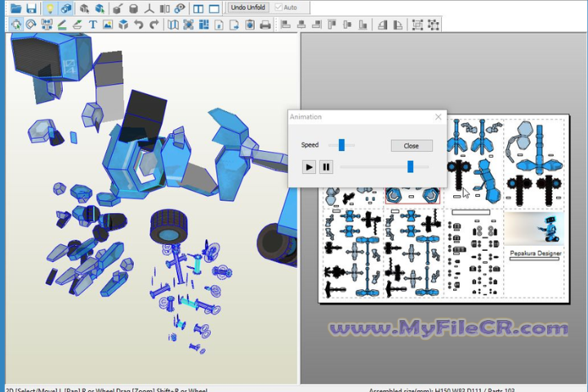Click the Redo arrow icon
588x392 pixels.
[154, 24]
